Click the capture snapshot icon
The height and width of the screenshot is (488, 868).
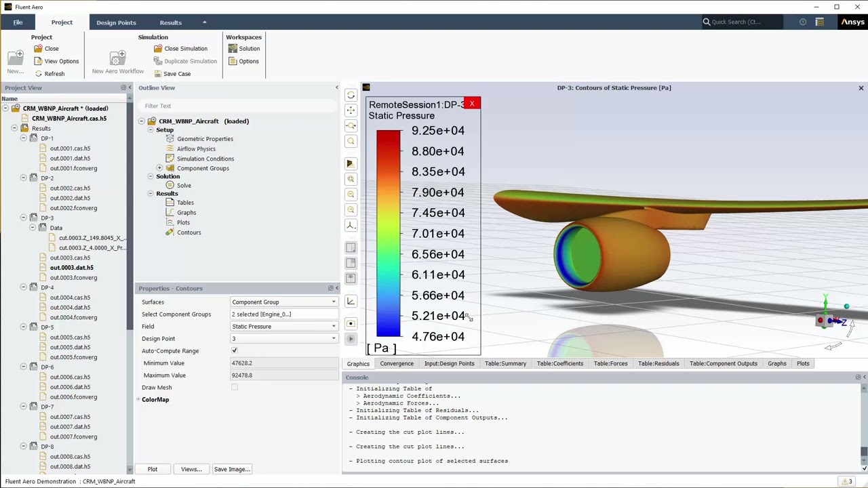(351, 323)
